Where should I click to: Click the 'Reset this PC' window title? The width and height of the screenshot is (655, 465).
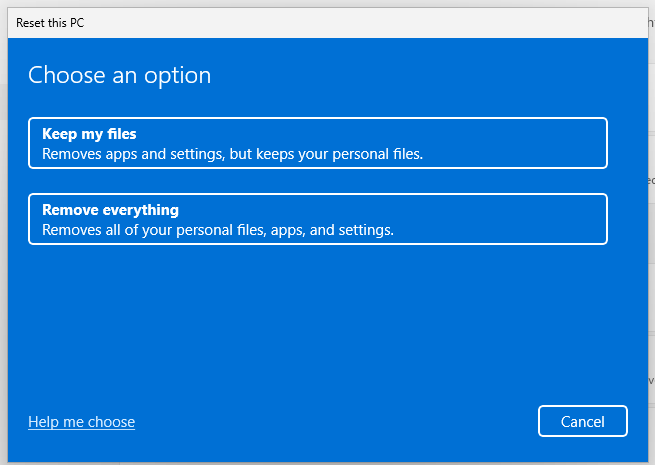click(x=50, y=23)
